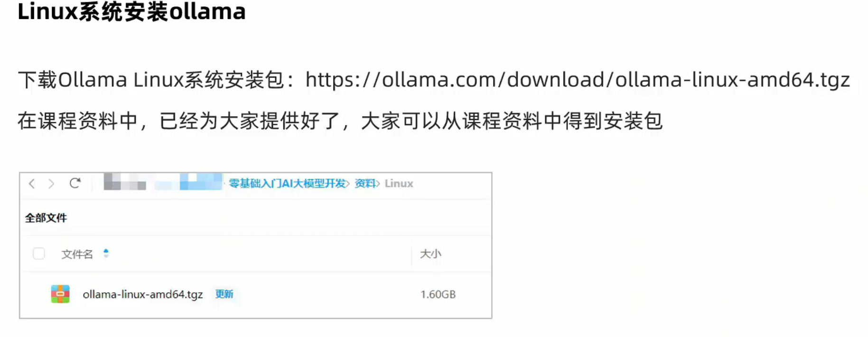Select the Linux breadcrumb at path end

399,183
